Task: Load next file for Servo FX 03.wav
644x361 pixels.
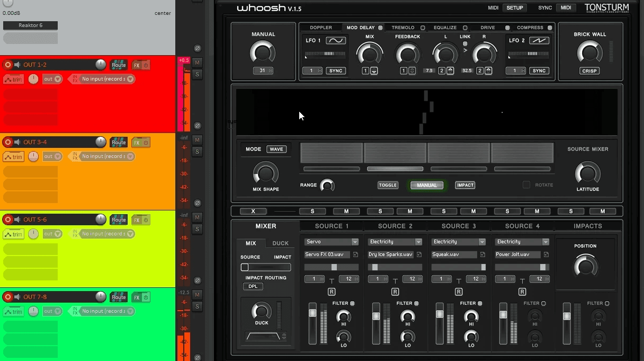Action: (355, 254)
